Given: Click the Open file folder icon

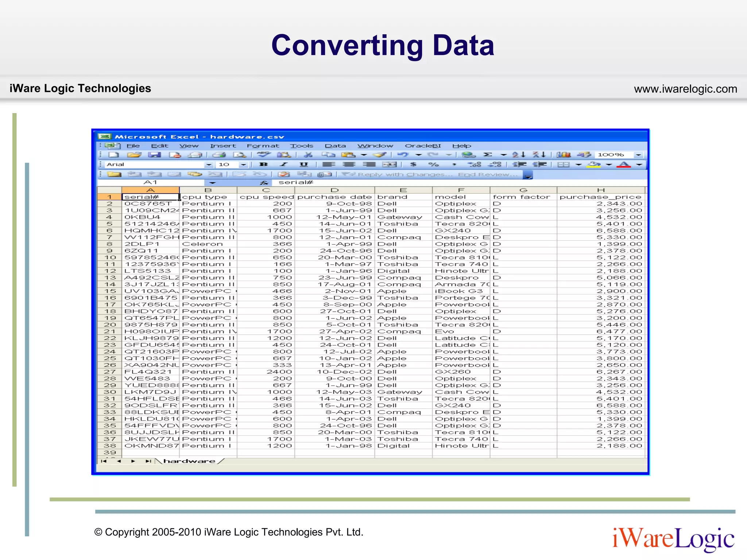Looking at the screenshot, I should pos(134,155).
